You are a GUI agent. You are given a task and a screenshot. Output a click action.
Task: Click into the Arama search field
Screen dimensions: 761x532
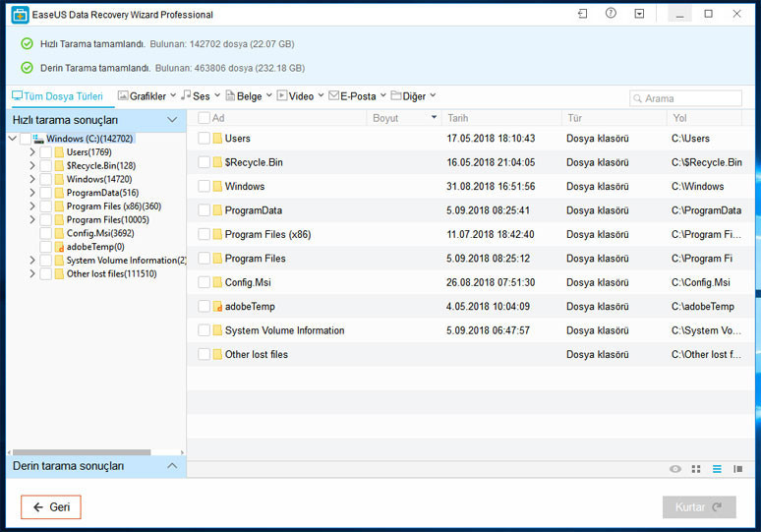click(x=685, y=98)
